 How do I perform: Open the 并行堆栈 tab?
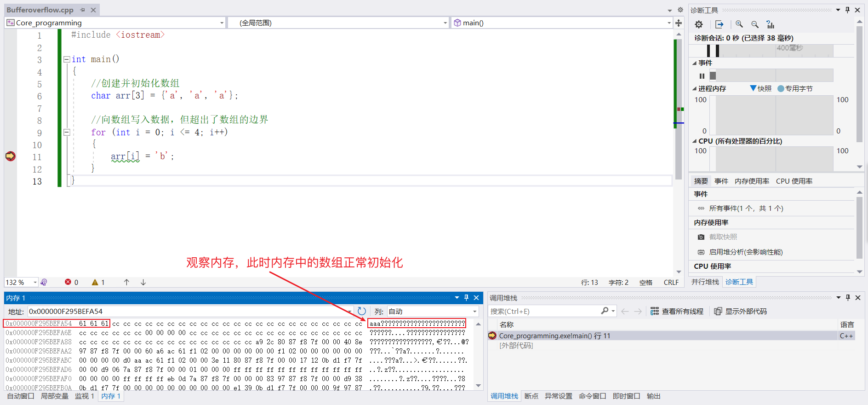(x=705, y=282)
